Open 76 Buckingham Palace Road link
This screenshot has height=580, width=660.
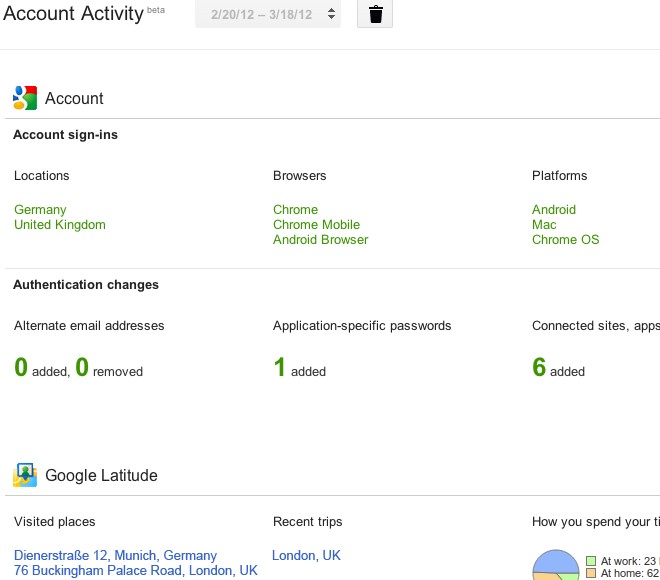(135, 570)
